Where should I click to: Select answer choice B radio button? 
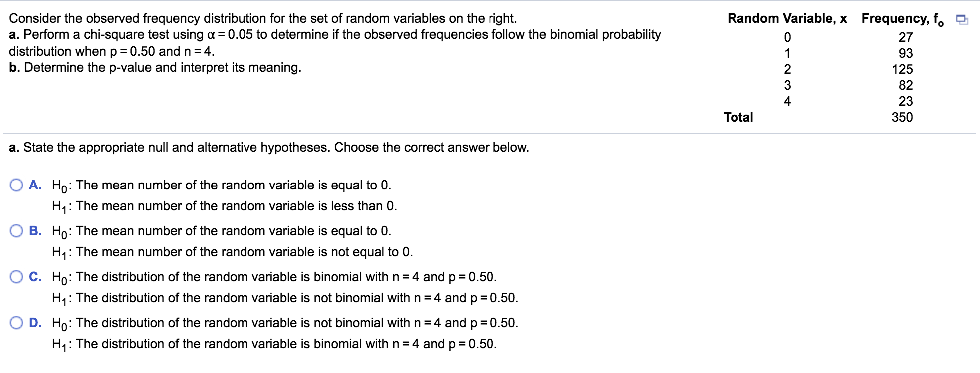[x=16, y=230]
